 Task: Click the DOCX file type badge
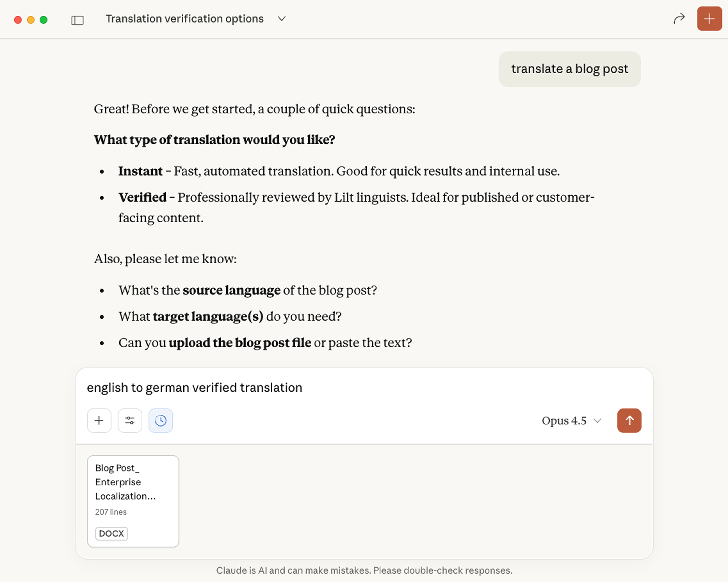(x=111, y=533)
